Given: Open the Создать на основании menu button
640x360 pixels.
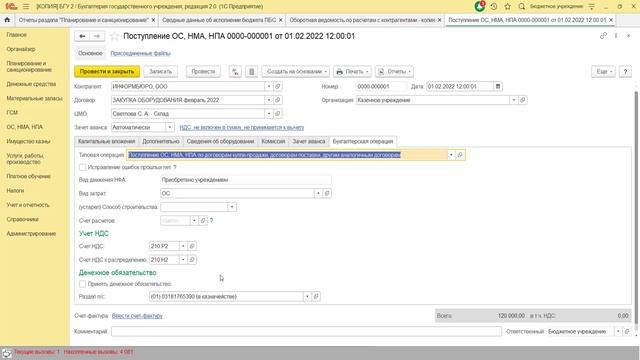Looking at the screenshot, I should [296, 71].
